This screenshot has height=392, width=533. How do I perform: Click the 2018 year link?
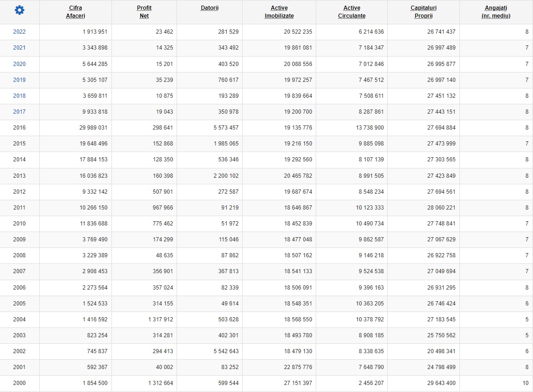[19, 96]
